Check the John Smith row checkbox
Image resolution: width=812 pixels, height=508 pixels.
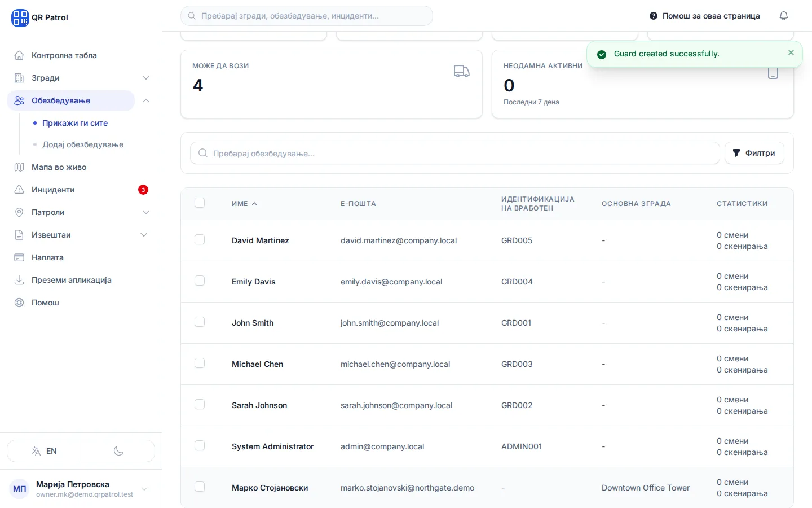(x=200, y=322)
